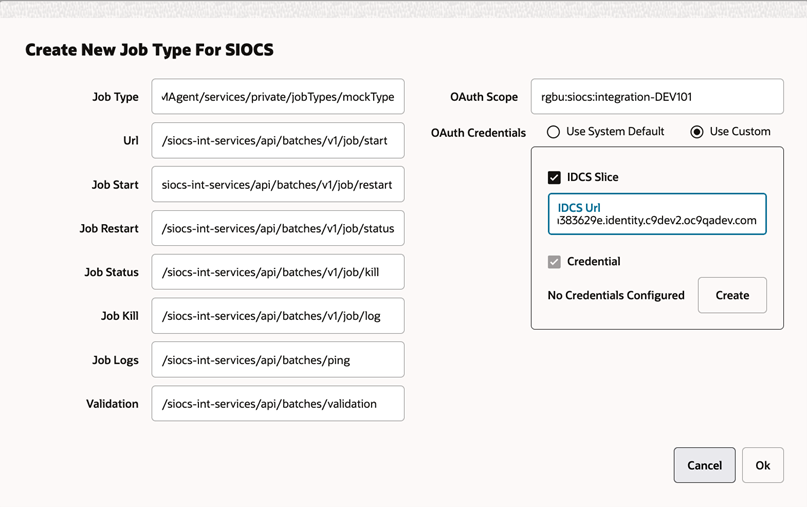Click the Create credentials button
Viewport: 807px width, 507px height.
(732, 295)
